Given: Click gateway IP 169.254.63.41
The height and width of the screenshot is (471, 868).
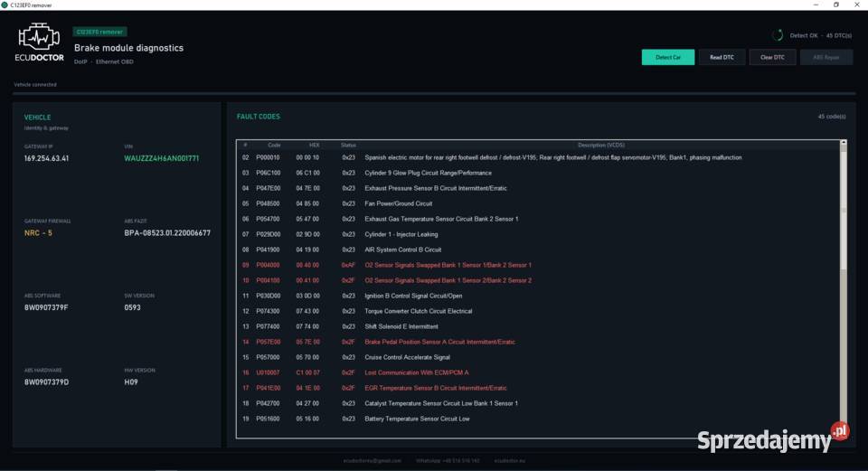Looking at the screenshot, I should click(46, 158).
